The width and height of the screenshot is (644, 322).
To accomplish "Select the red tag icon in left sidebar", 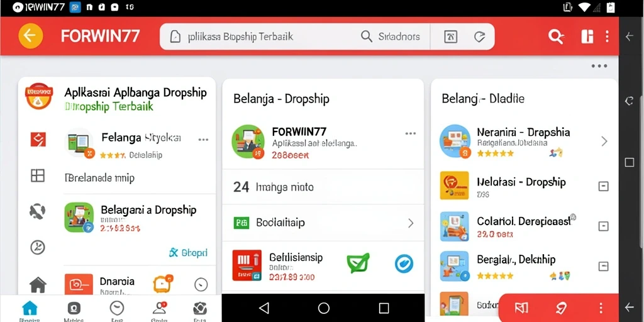I will click(x=38, y=140).
